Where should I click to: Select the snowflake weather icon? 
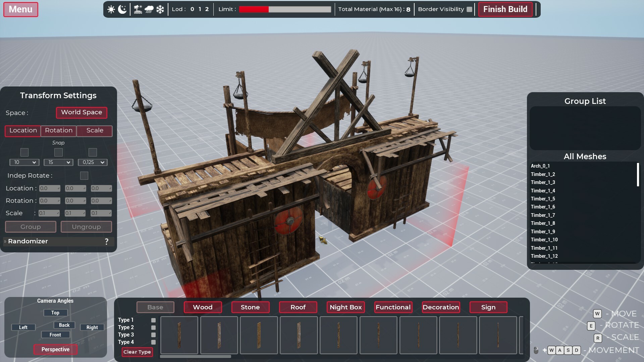pos(160,9)
